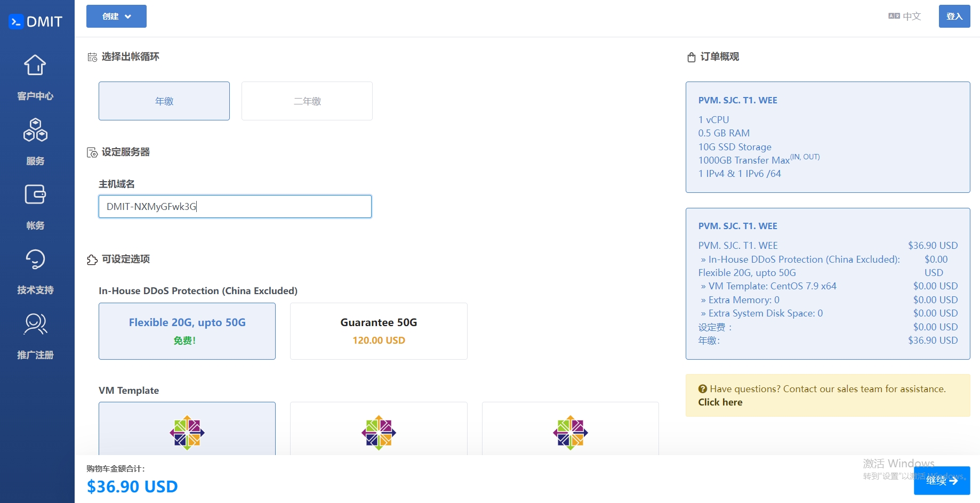Click the 继续 continue button
Image resolution: width=980 pixels, height=503 pixels.
tap(942, 481)
